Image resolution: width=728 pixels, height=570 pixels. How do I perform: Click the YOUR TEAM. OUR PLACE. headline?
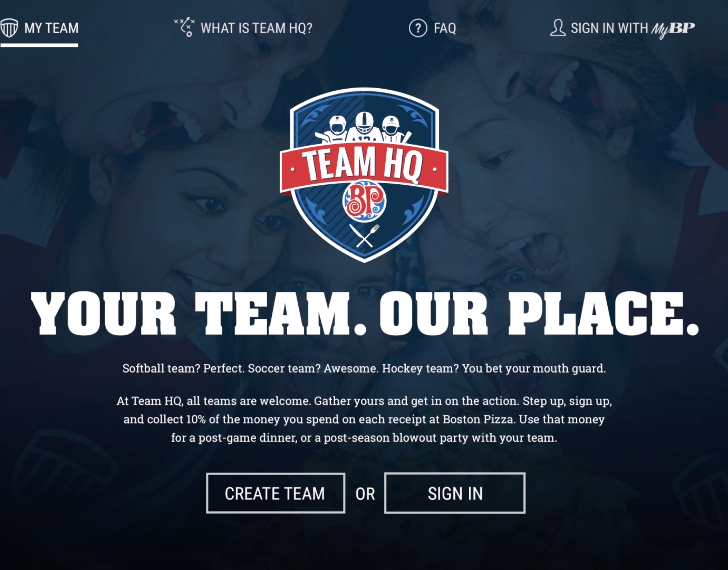pos(365,313)
